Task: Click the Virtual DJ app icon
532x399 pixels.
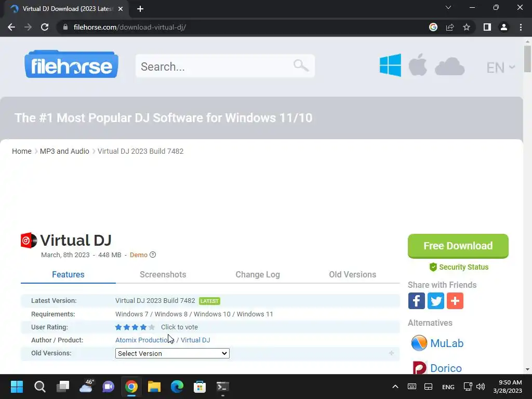Action: [29, 241]
